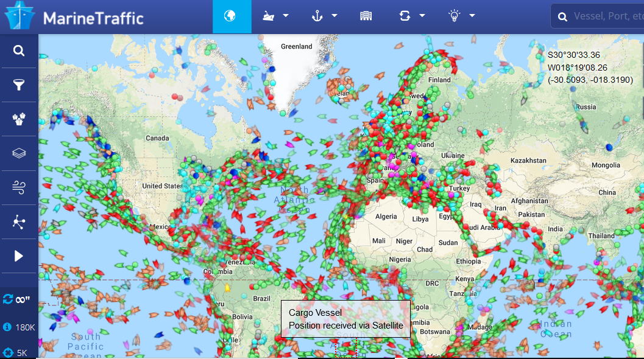Click the yellow vessel marker in Brazil
This screenshot has width=644, height=359.
click(x=227, y=288)
